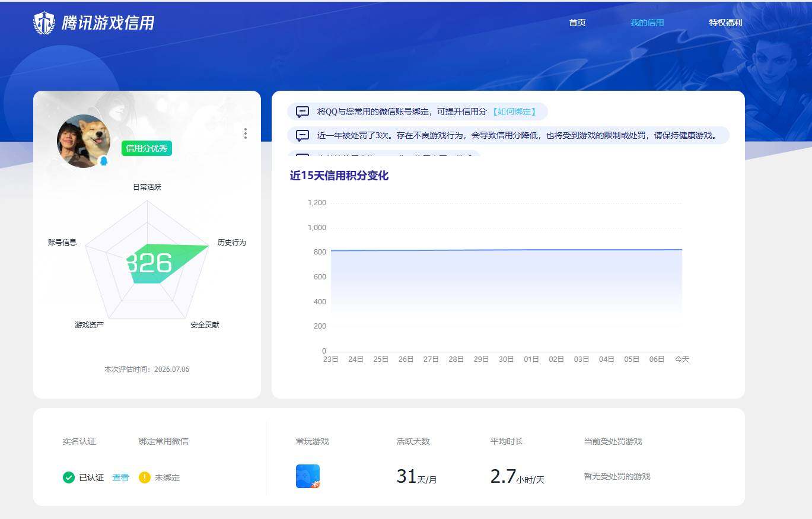The image size is (812, 519).
Task: Click the chat icon beside punishment notice
Action: click(x=302, y=135)
